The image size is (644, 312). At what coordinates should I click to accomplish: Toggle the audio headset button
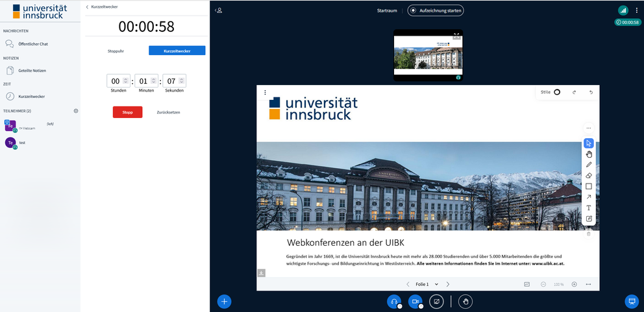(394, 302)
